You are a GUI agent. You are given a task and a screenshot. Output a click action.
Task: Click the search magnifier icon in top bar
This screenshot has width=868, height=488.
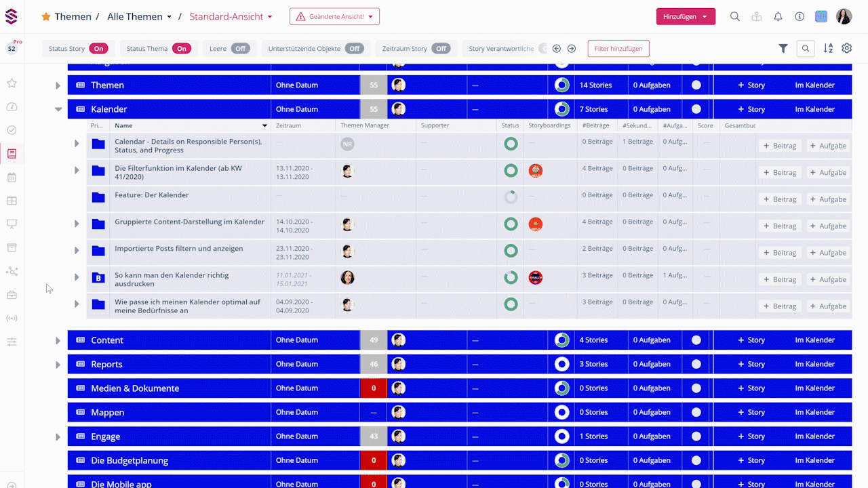735,17
